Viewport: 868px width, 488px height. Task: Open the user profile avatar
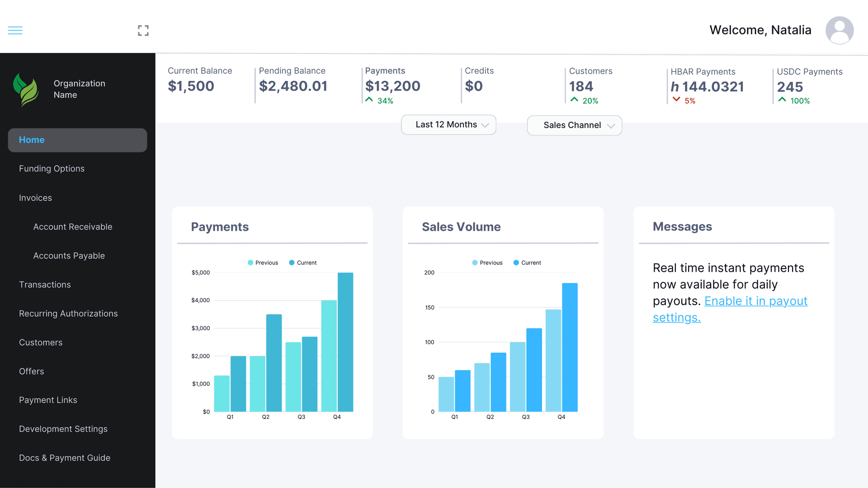[839, 30]
